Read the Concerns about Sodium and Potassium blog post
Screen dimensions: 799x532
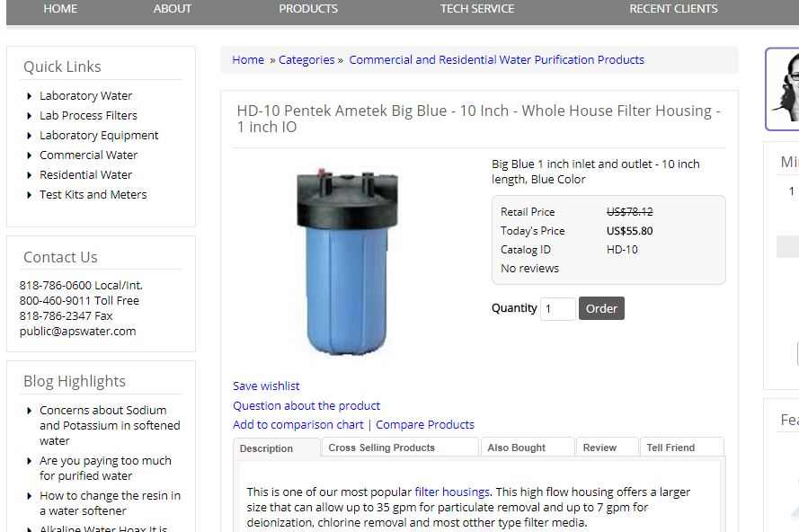(x=110, y=425)
